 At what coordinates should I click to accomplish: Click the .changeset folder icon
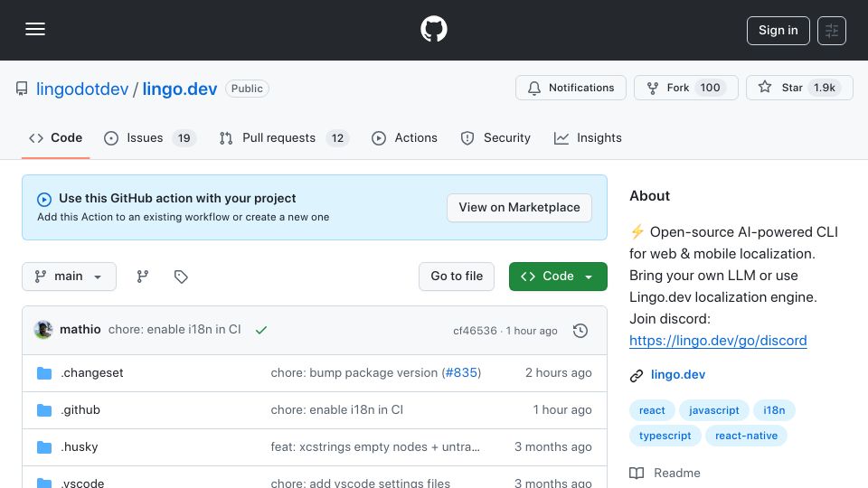[x=44, y=373]
